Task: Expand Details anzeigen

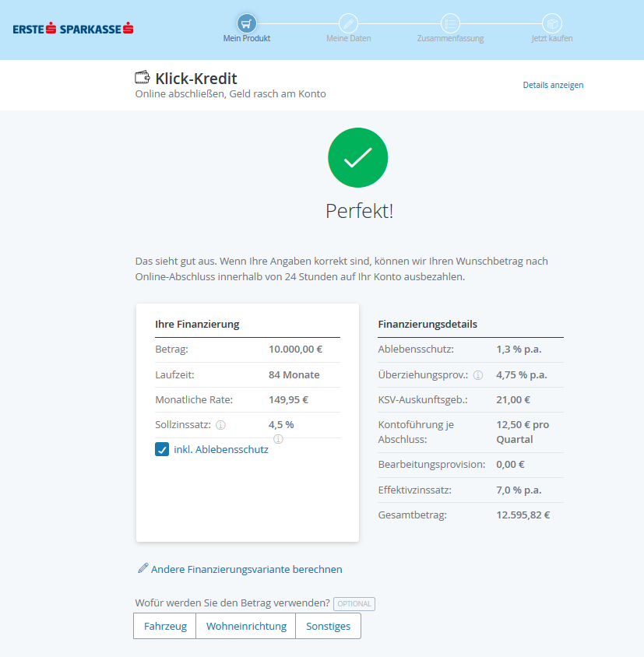Action: pos(553,85)
